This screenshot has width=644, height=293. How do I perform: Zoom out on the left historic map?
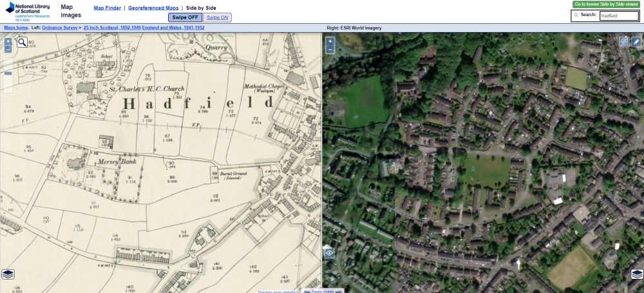(8, 49)
